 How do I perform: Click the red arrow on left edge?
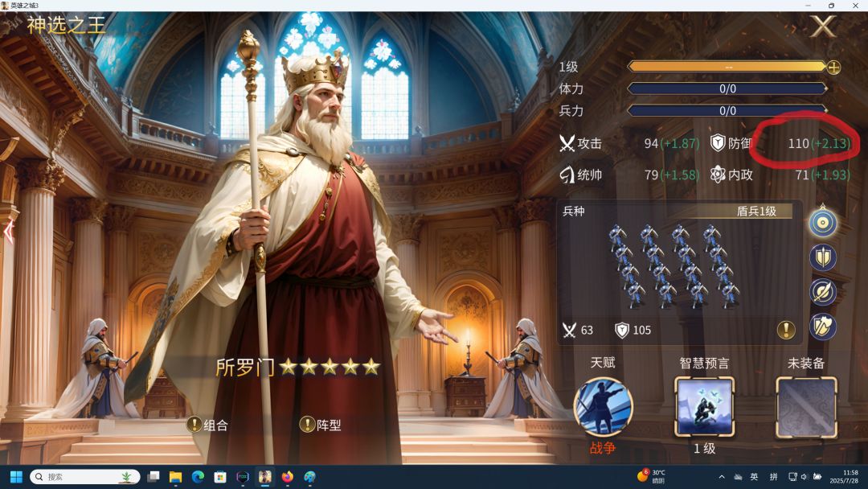click(x=9, y=232)
